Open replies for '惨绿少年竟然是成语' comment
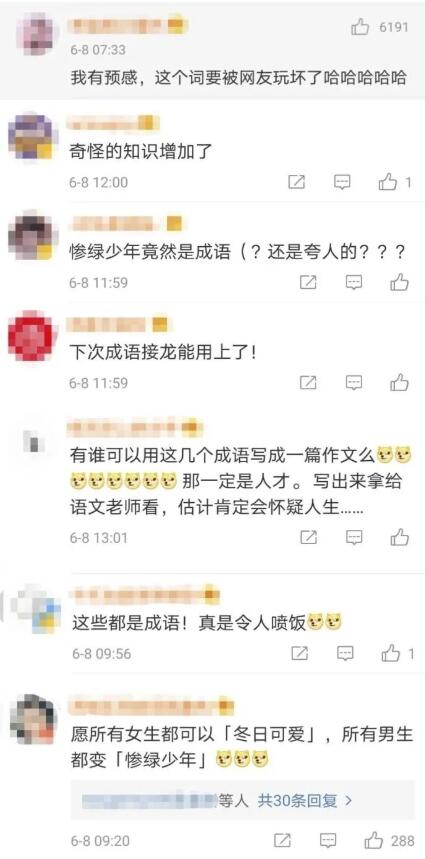Viewport: 425px width, 859px height. coord(354,282)
